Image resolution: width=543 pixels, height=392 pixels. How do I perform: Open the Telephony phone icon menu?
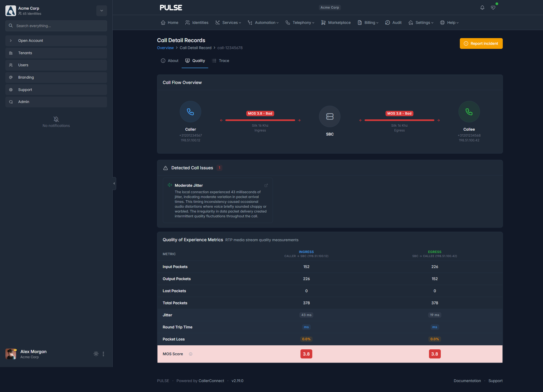288,23
